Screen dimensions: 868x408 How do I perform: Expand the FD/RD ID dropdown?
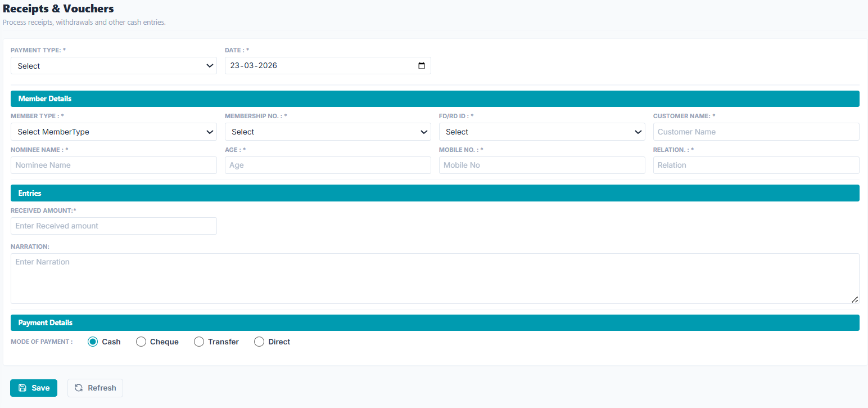tap(542, 132)
